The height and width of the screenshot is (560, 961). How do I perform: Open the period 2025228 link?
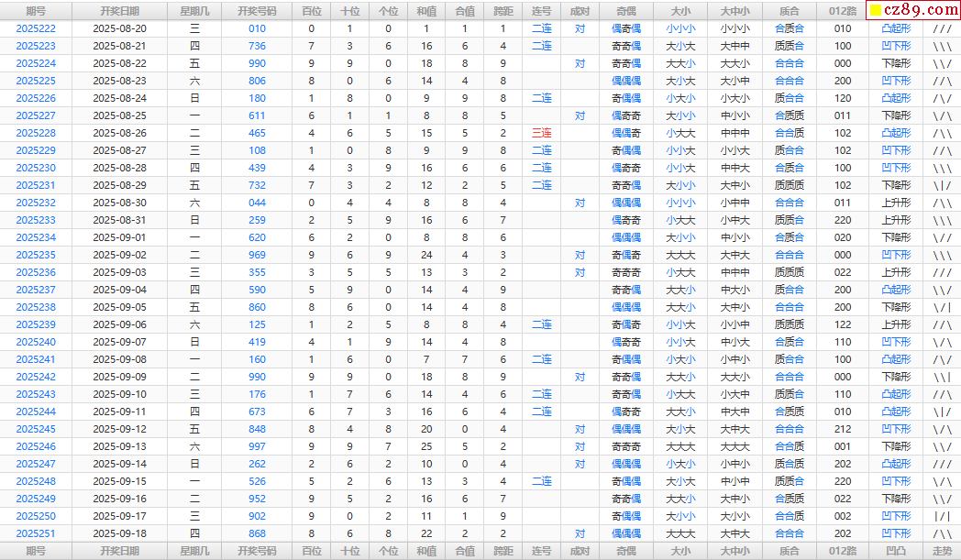click(36, 133)
